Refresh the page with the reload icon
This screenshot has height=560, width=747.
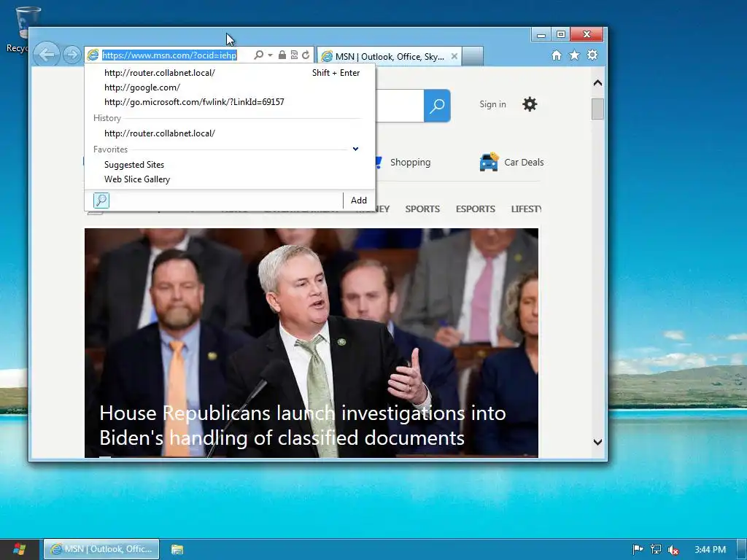tap(306, 55)
